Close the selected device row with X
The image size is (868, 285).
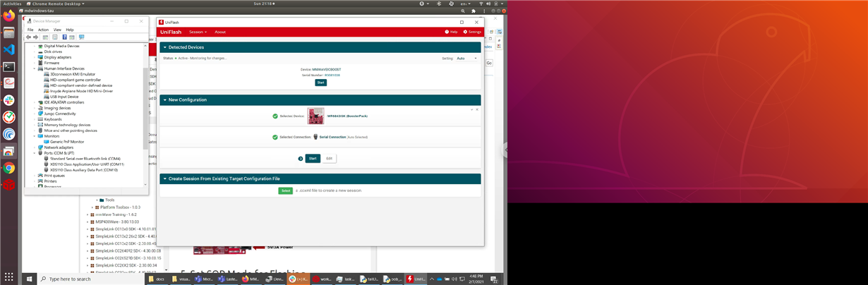477,109
